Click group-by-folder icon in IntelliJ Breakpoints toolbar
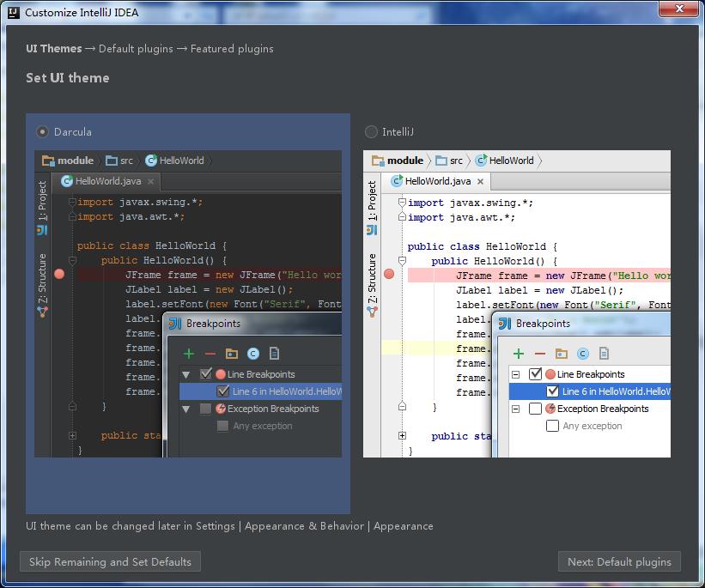The image size is (705, 588). (561, 354)
